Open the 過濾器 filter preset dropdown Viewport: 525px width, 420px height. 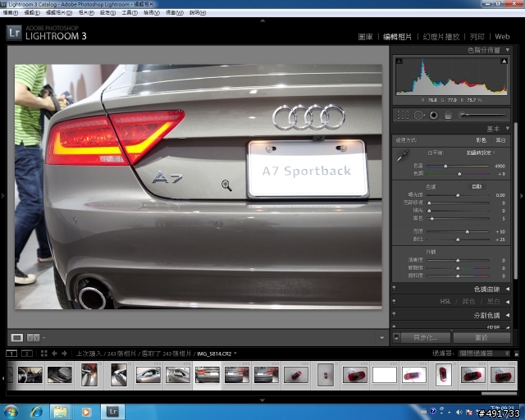coord(484,354)
